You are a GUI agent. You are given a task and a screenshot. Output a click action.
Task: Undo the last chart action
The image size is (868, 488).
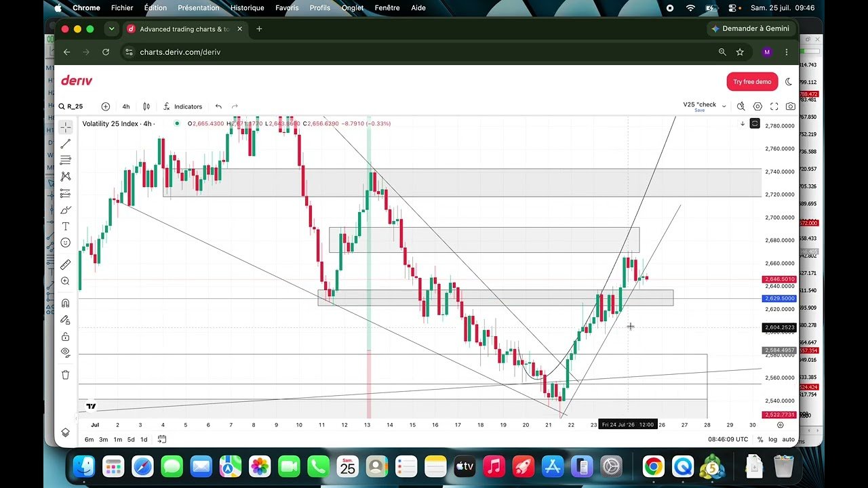coord(218,106)
